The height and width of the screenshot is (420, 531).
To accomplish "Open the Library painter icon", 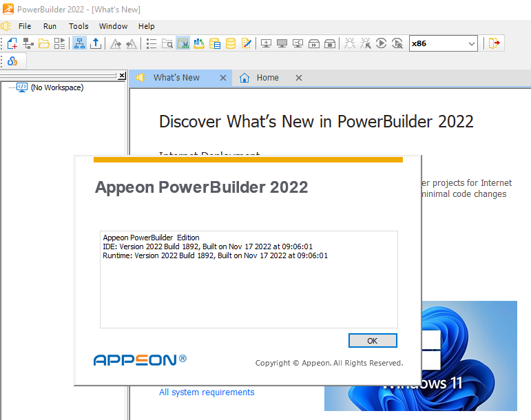I will [199, 43].
